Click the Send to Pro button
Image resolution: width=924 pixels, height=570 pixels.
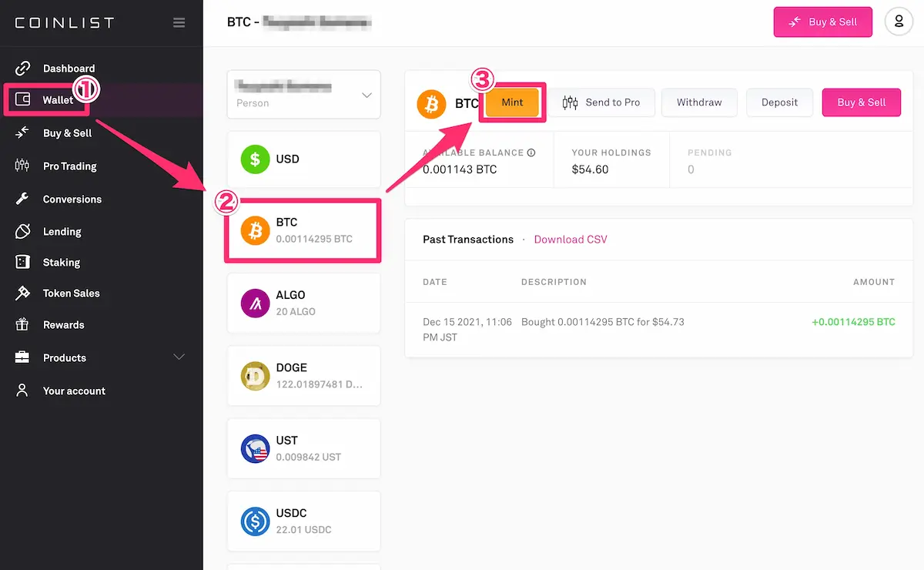(601, 102)
